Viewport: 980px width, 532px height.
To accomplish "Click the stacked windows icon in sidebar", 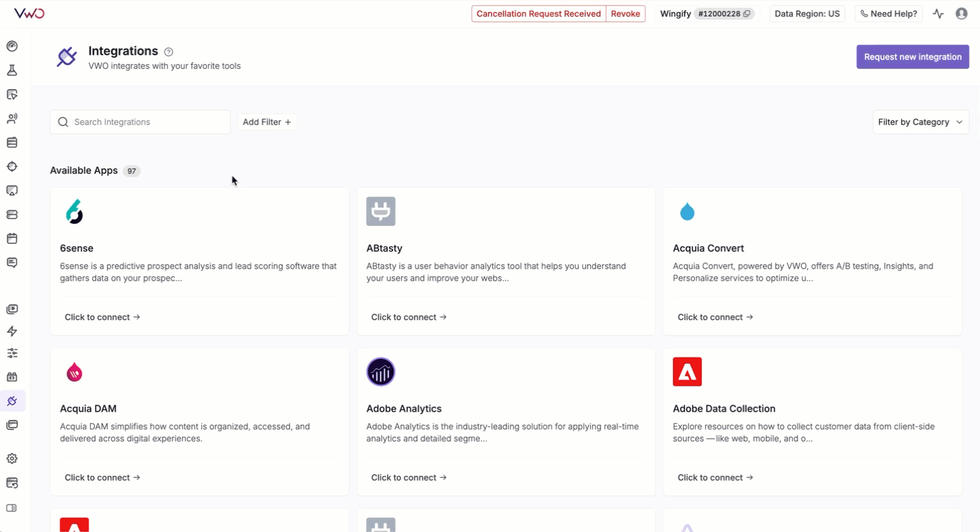I will coord(12,425).
